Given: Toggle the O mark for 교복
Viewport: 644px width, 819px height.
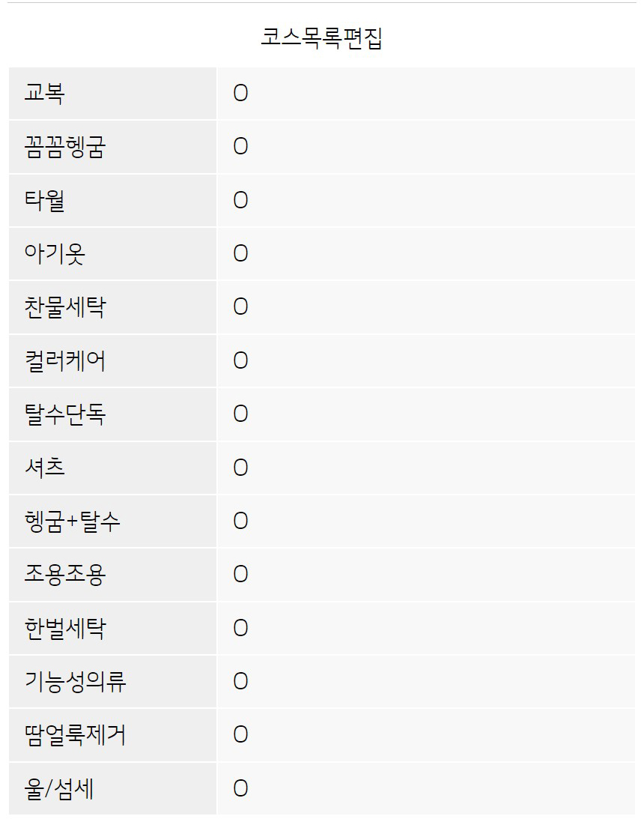Looking at the screenshot, I should click(240, 93).
